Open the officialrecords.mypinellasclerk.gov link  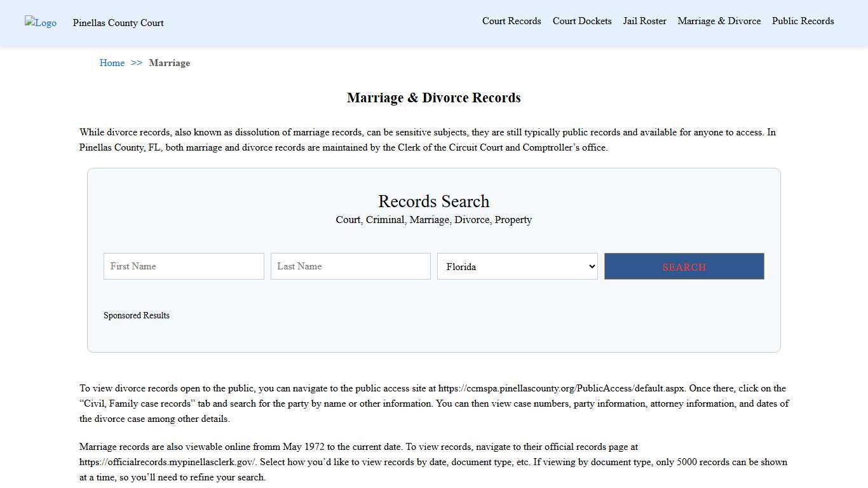pos(166,462)
